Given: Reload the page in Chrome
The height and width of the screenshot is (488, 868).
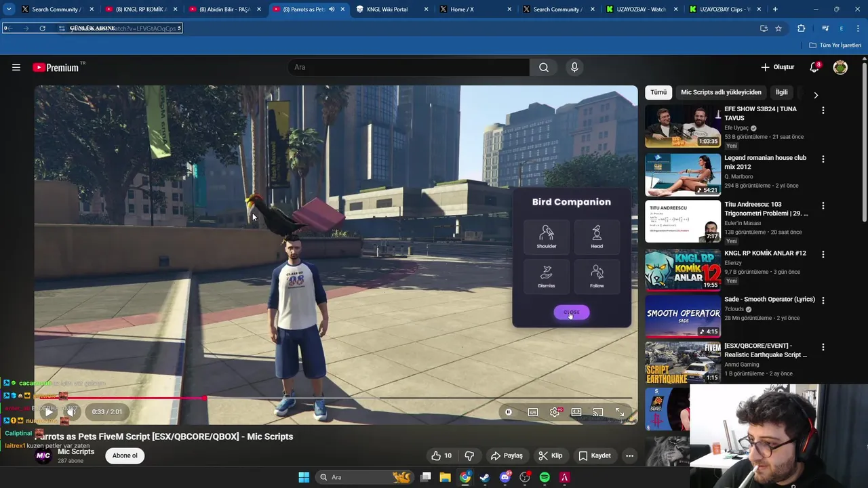Looking at the screenshot, I should tap(42, 28).
